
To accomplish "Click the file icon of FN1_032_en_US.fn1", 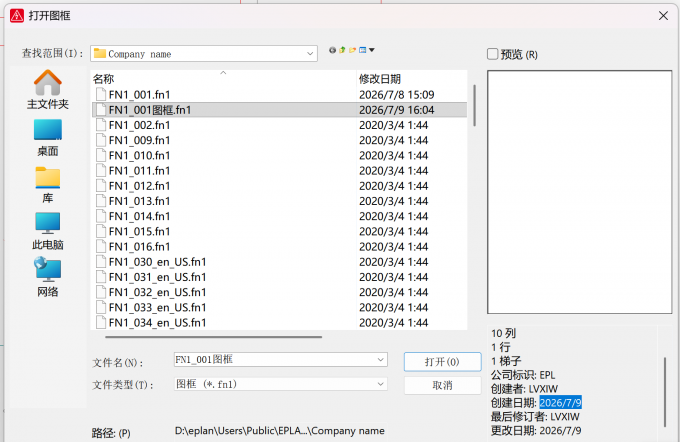I will tap(101, 292).
